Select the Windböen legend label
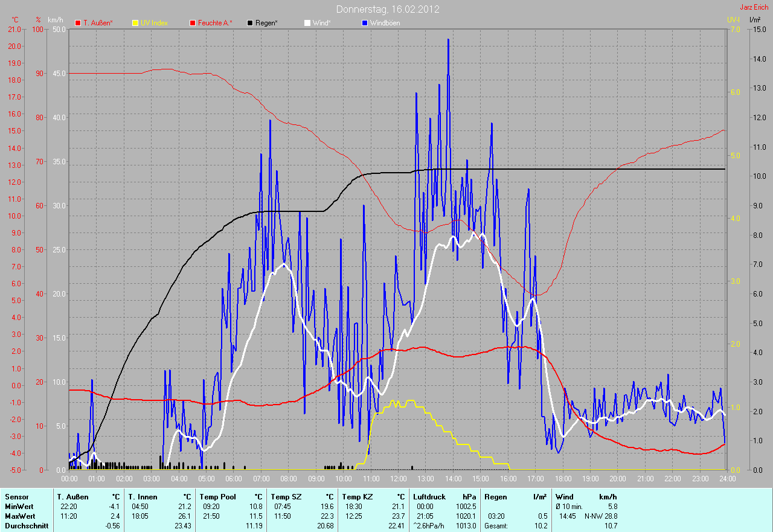 click(385, 23)
